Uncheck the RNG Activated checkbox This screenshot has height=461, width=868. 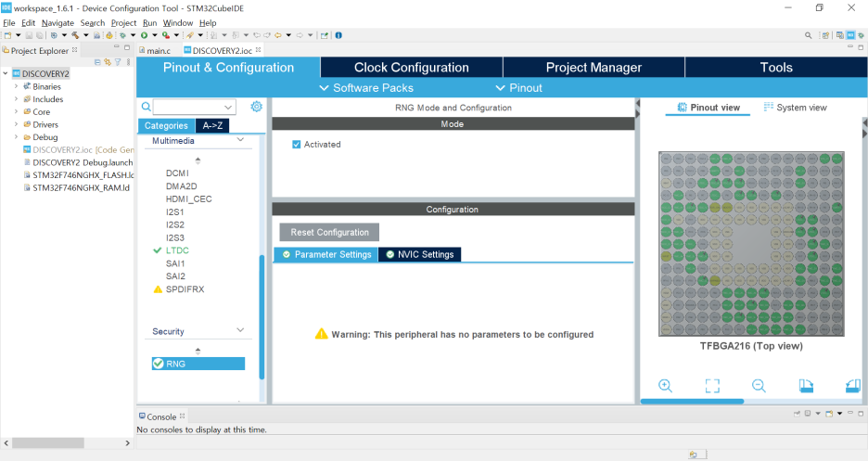pos(296,145)
